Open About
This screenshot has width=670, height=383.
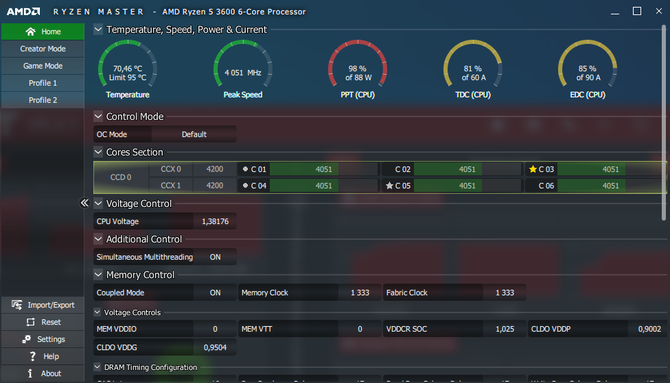[43, 373]
